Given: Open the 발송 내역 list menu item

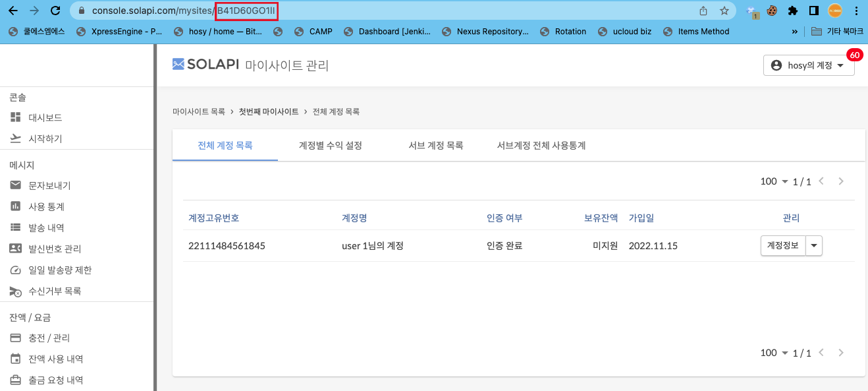Looking at the screenshot, I should (45, 227).
